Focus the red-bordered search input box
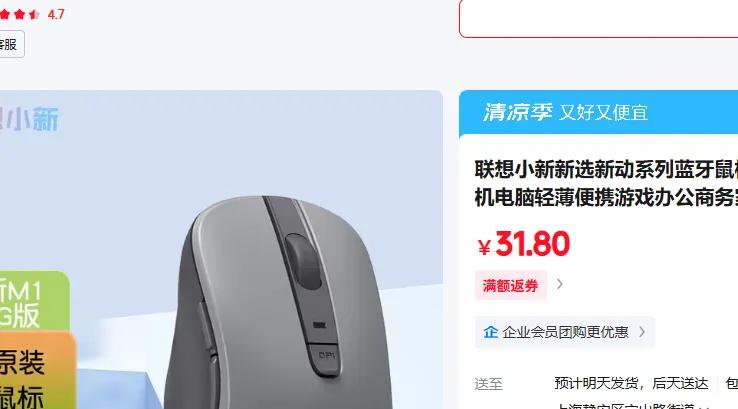Screen dimensions: 738x409 tap(598, 18)
